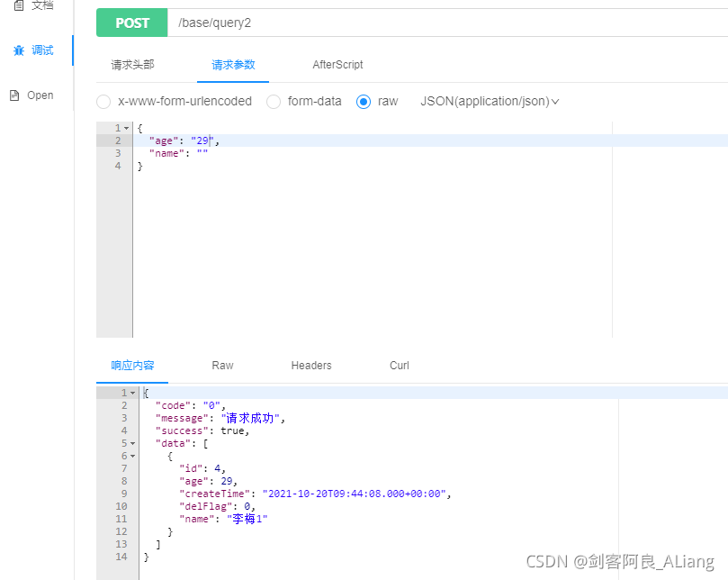Click the 调试 bug icon in sidebar

[19, 50]
